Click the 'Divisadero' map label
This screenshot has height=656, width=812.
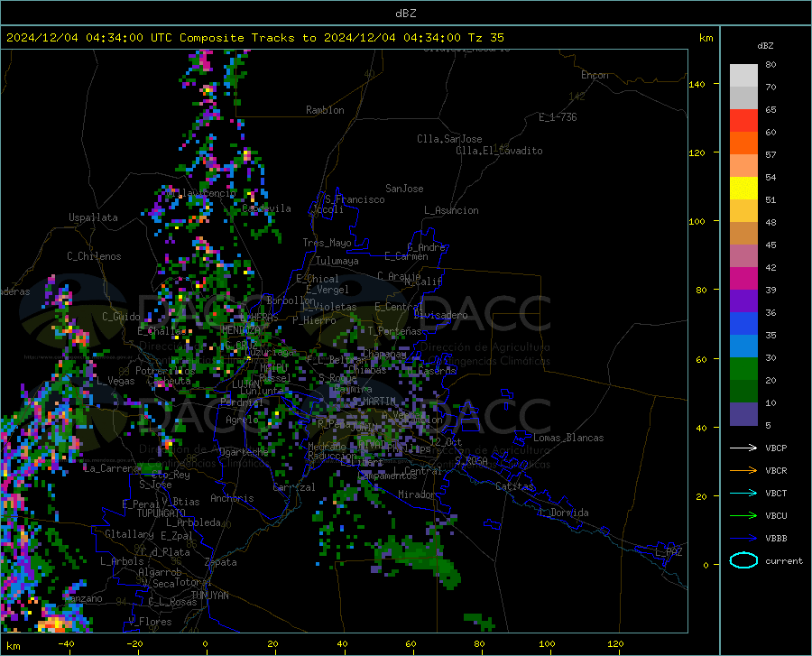pos(440,315)
